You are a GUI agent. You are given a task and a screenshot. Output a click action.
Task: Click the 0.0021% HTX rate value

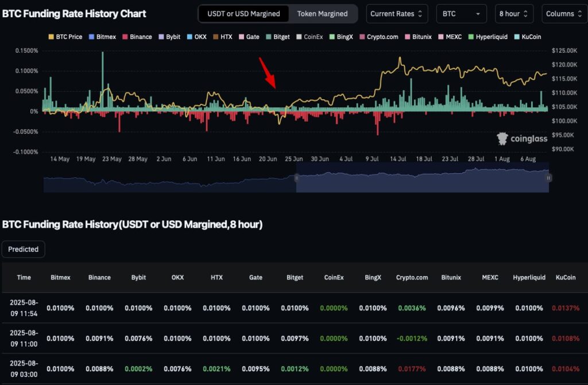coord(216,369)
